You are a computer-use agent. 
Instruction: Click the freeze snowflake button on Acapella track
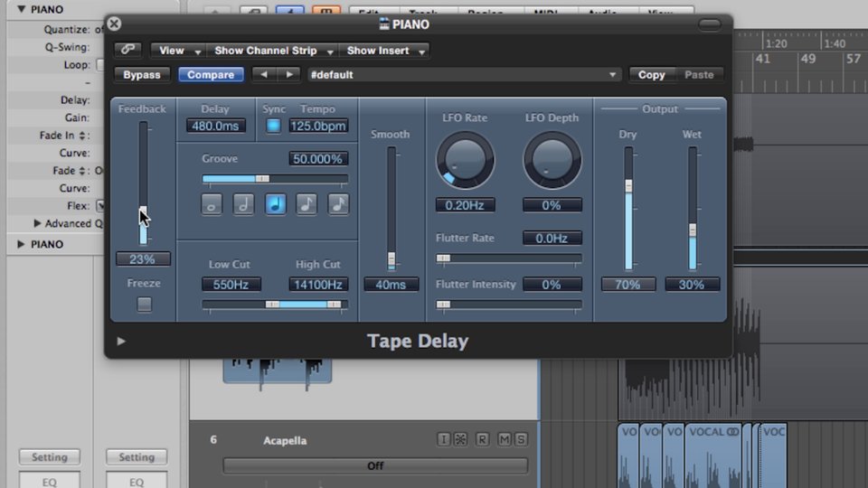460,439
